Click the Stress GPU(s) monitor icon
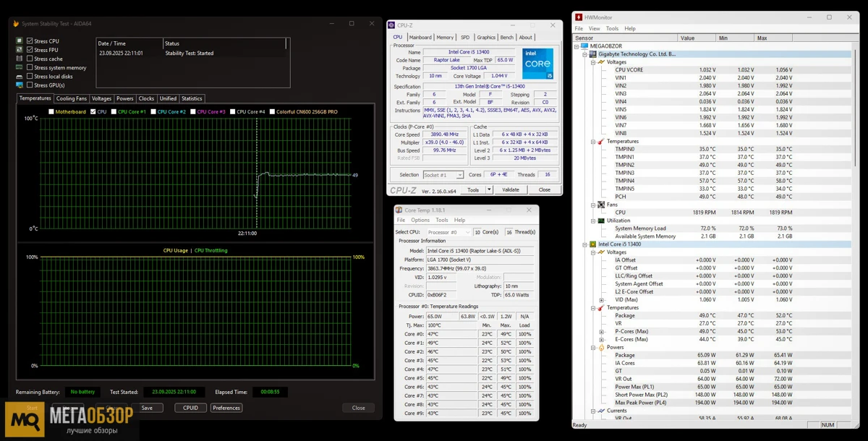This screenshot has width=868, height=441. click(20, 85)
